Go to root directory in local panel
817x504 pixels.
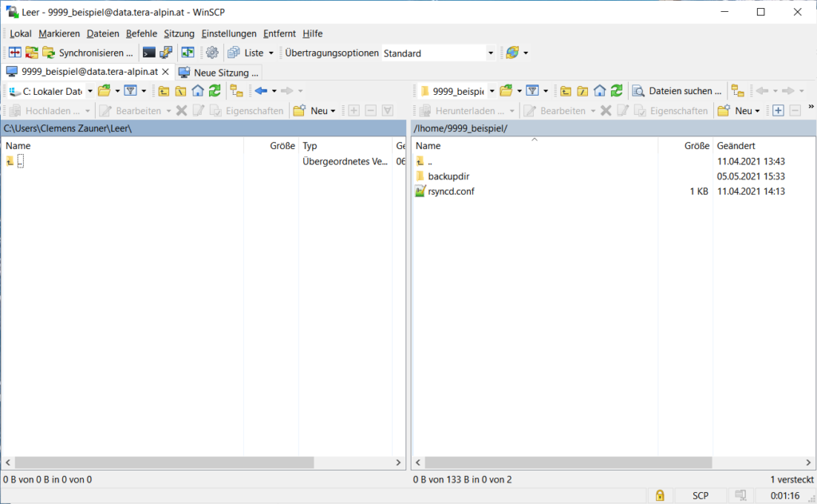(x=181, y=91)
